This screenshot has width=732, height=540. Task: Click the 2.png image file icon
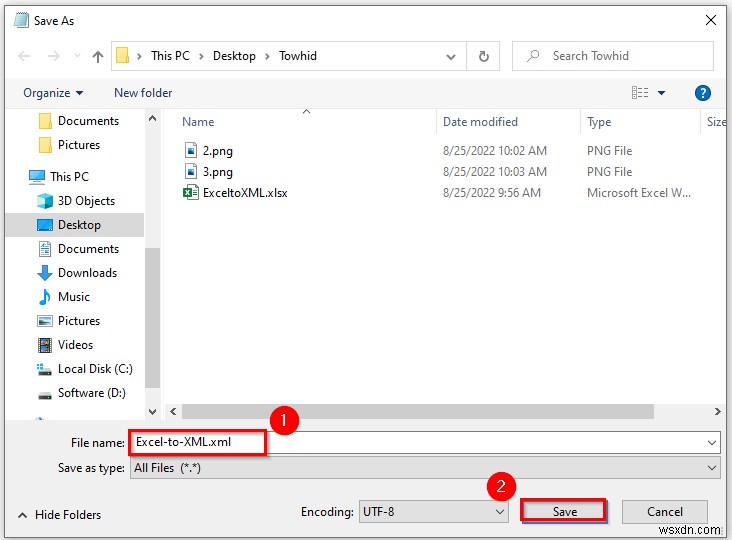click(x=190, y=150)
